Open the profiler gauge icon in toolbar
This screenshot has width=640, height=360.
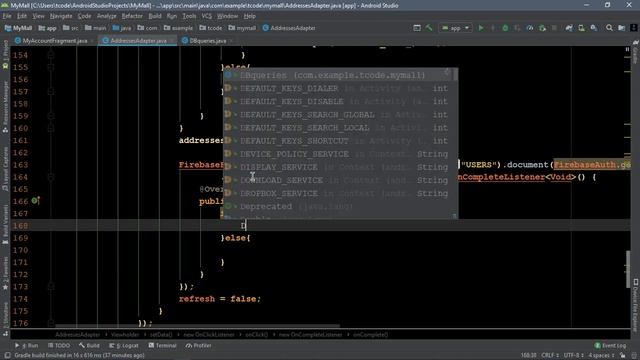[530, 28]
